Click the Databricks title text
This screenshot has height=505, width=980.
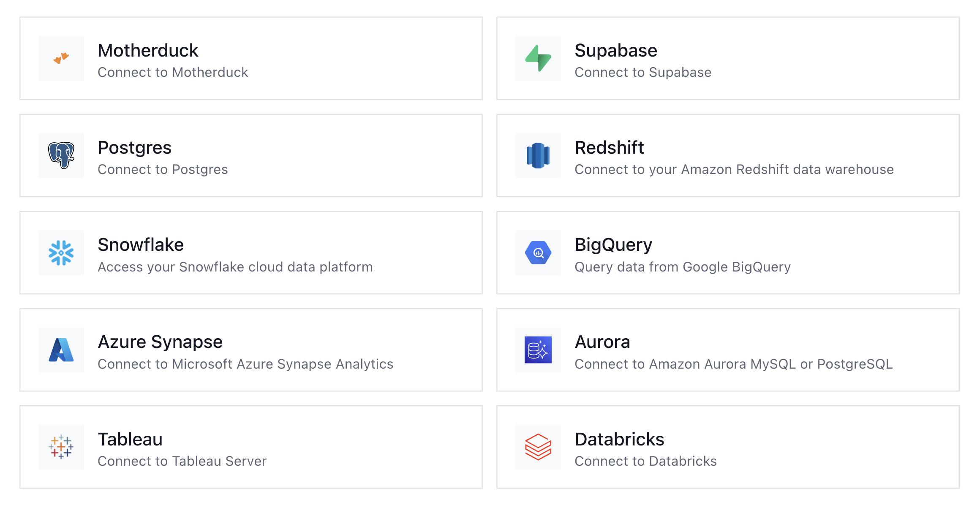pyautogui.click(x=619, y=440)
